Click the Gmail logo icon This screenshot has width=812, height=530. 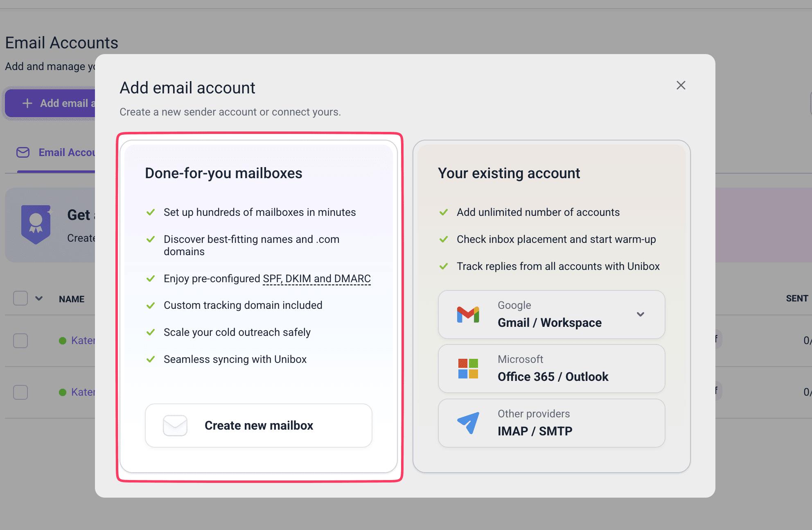(468, 315)
